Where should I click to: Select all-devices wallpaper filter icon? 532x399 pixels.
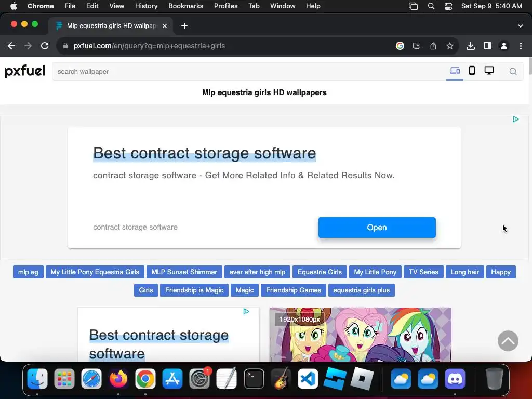tap(455, 71)
